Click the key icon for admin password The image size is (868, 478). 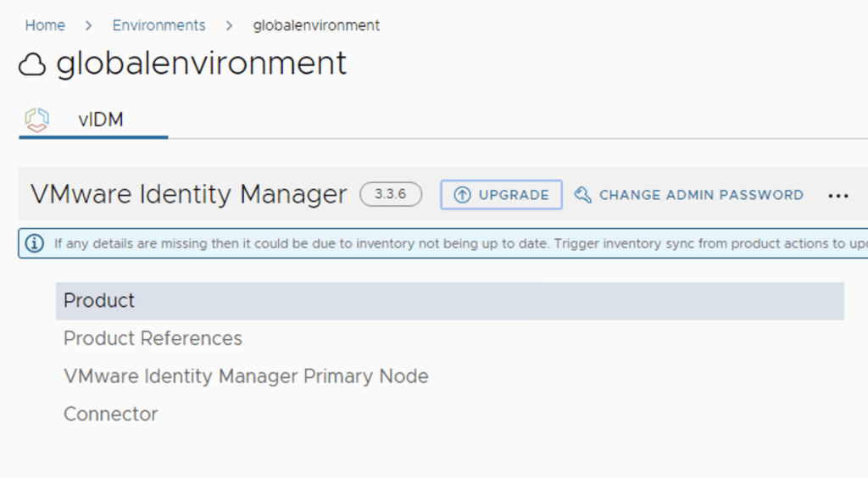point(583,195)
